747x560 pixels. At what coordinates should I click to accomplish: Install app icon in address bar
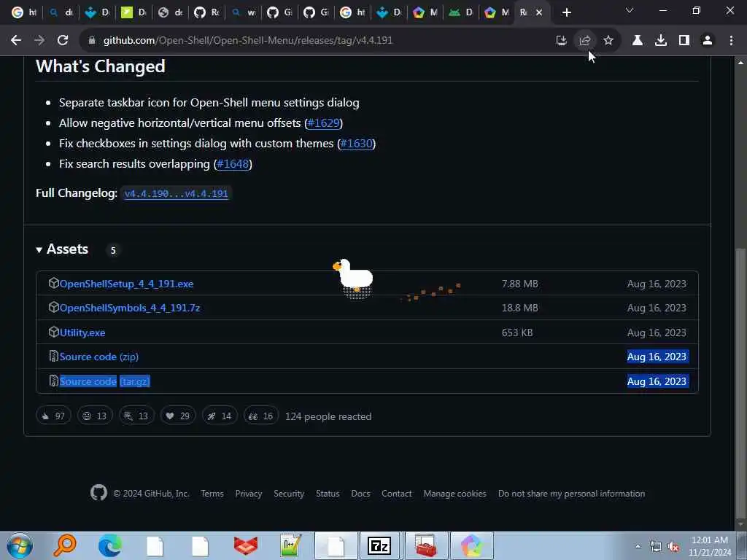coord(562,41)
